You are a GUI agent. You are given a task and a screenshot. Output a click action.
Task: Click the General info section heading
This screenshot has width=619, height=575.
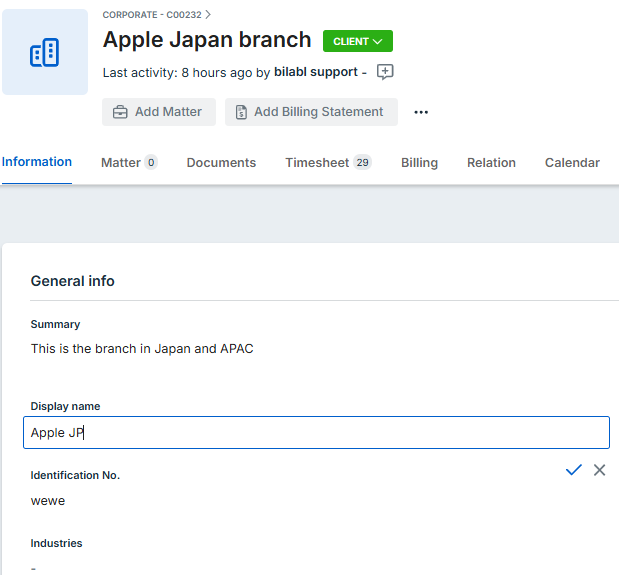pos(73,281)
